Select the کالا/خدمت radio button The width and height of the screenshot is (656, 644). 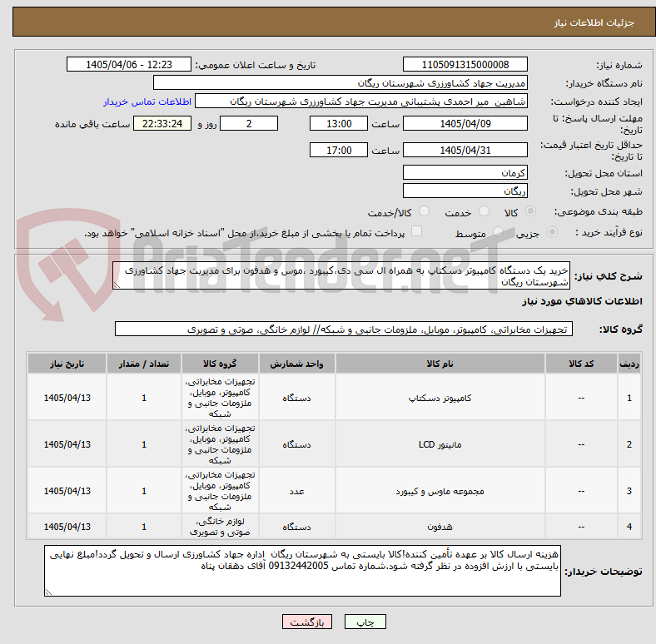425,211
